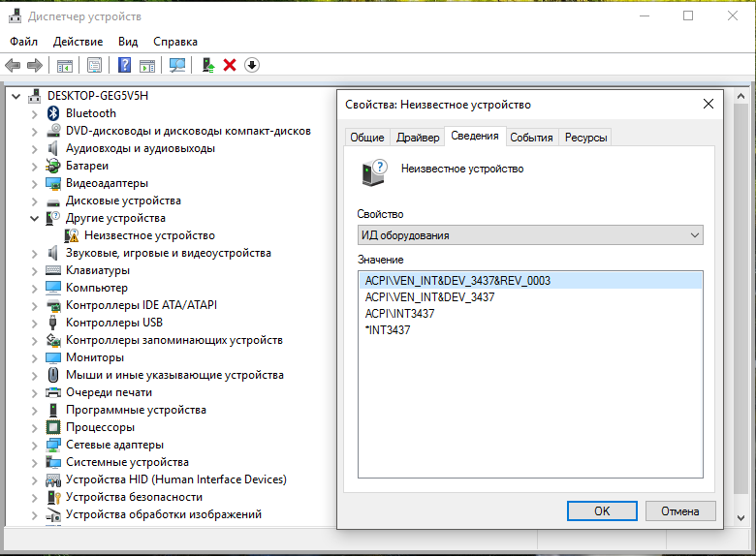
Task: Click the show action pane toolbar icon
Action: pyautogui.click(x=147, y=65)
